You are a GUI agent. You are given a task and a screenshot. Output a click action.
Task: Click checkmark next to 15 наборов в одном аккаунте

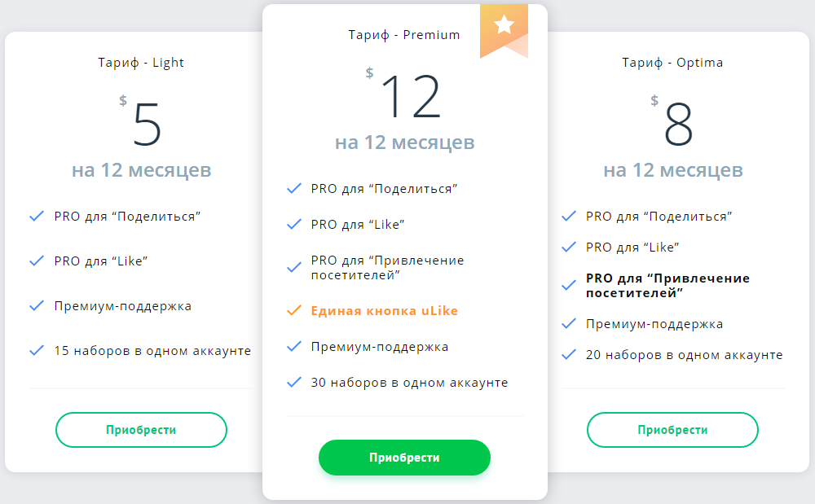pyautogui.click(x=37, y=351)
